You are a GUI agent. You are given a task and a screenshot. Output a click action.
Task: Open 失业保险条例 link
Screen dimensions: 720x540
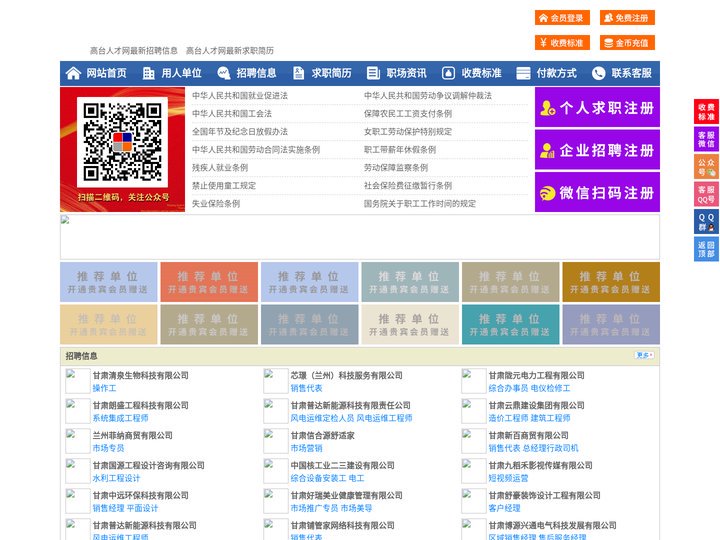(216, 203)
